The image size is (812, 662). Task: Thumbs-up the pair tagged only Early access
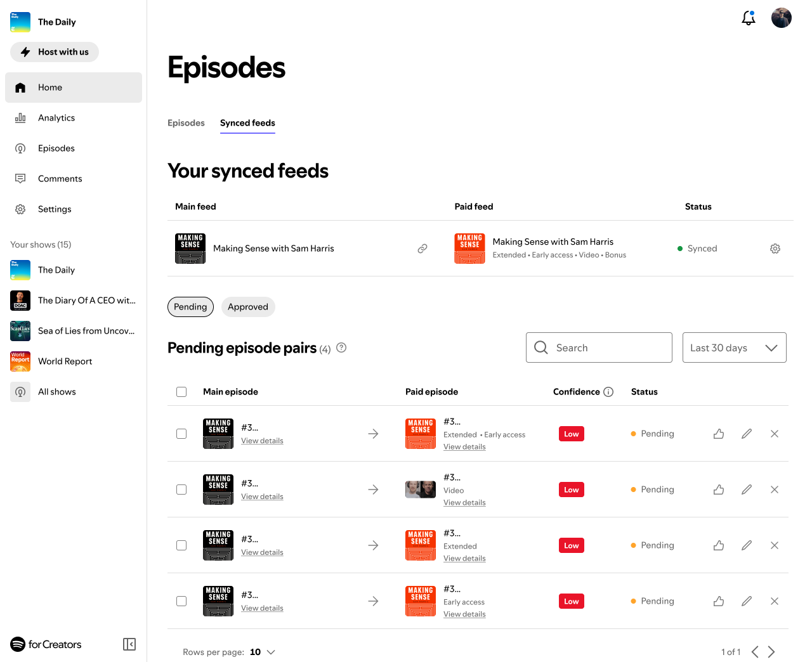click(719, 601)
